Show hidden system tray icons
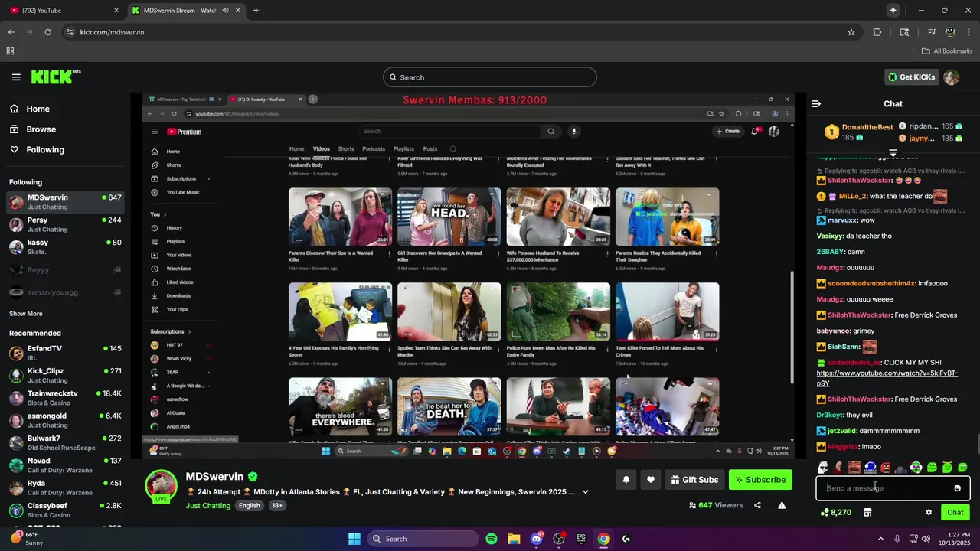Screen dimensions: 980x551 point(880,539)
